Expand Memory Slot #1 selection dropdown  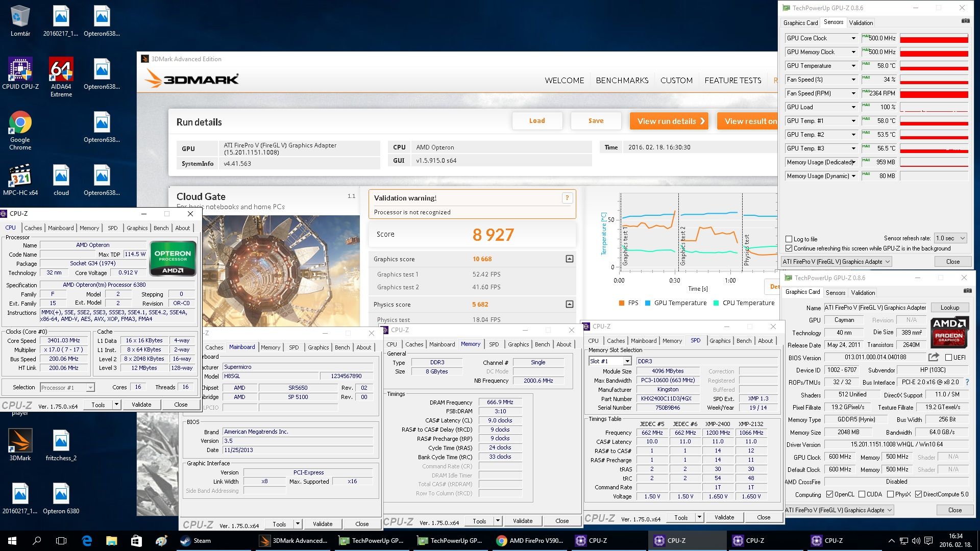[627, 361]
